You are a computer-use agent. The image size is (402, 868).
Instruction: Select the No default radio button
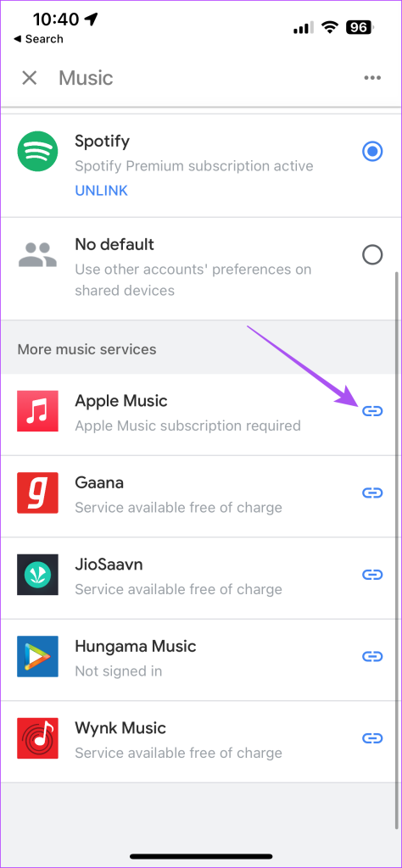(372, 254)
